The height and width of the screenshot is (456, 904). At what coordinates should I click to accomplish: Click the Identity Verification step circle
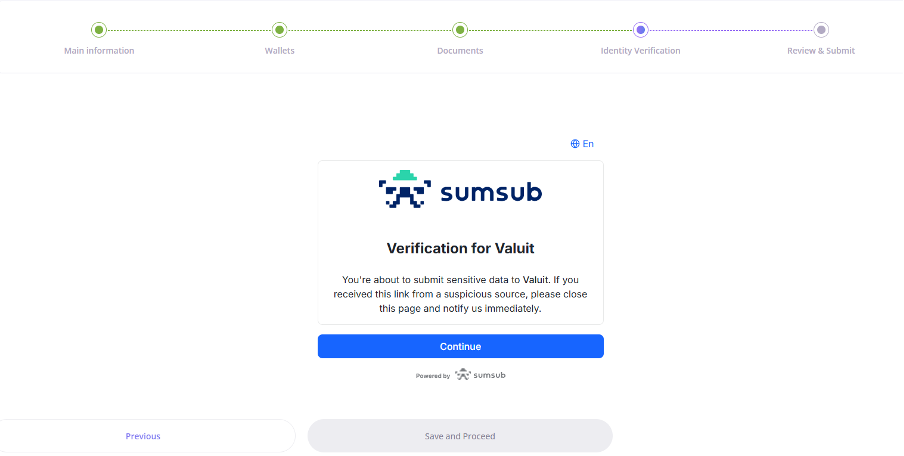(x=640, y=30)
